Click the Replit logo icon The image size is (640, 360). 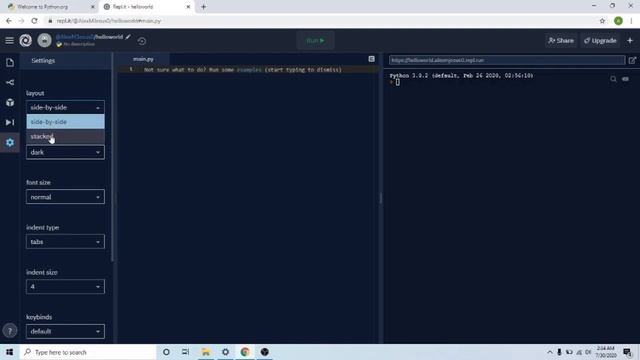pos(25,40)
